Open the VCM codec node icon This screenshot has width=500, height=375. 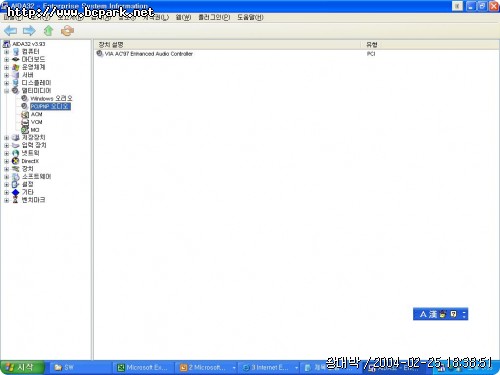(x=25, y=122)
